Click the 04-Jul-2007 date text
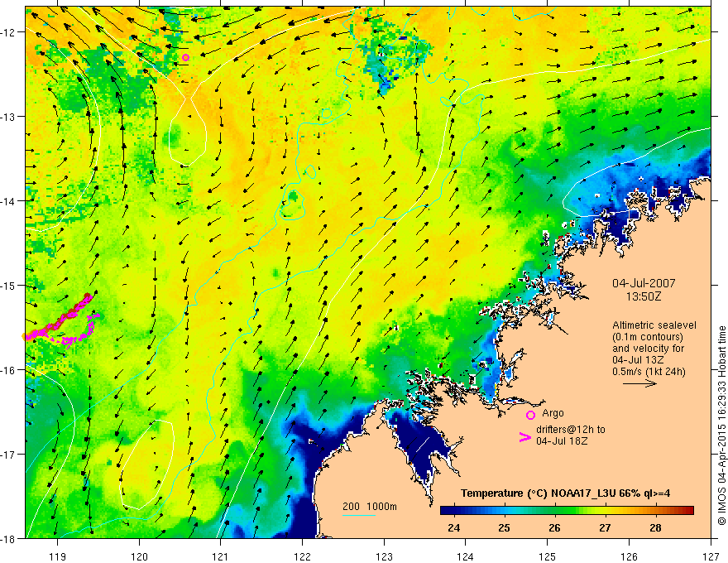This screenshot has height=563, width=728. pyautogui.click(x=644, y=283)
